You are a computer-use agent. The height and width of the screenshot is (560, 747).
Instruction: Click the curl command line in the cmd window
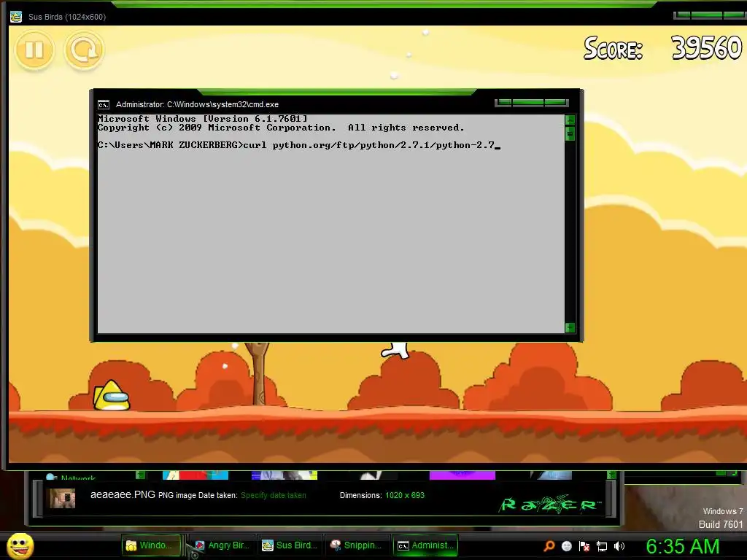tap(298, 145)
